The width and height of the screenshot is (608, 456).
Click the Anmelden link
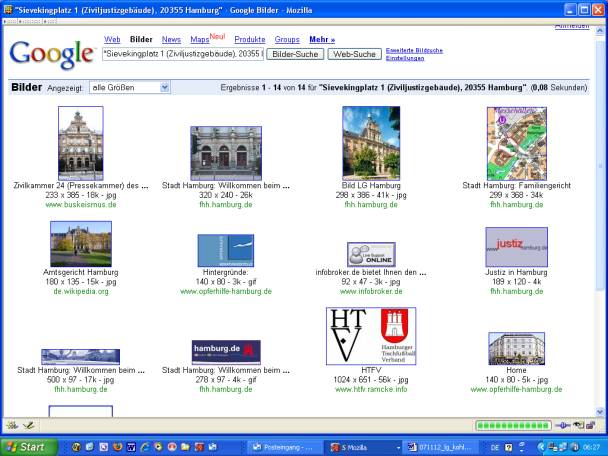click(572, 26)
